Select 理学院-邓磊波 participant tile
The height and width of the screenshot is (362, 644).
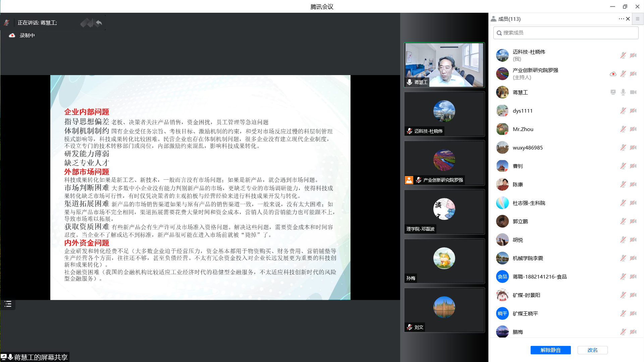tap(444, 212)
